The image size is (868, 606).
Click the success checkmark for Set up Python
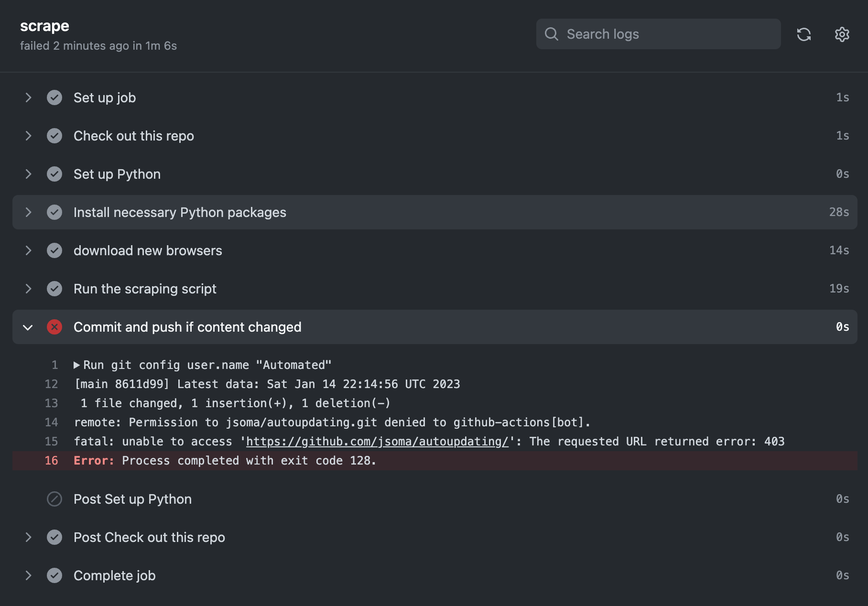click(x=54, y=174)
